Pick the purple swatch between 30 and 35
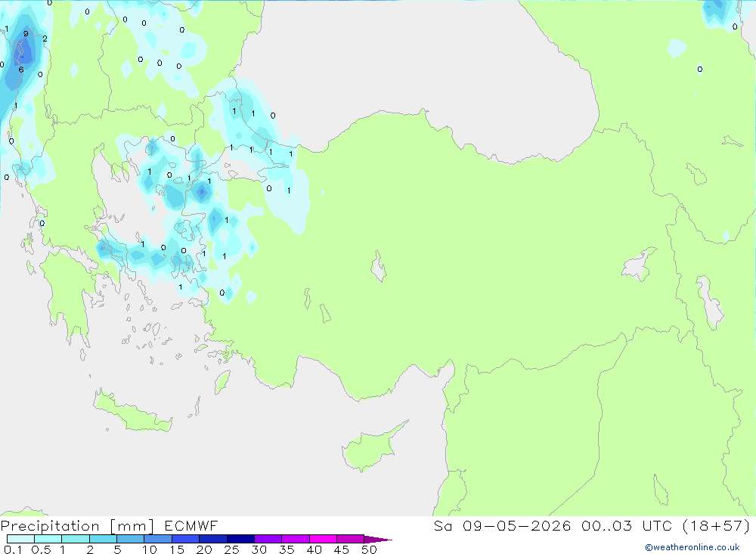This screenshot has height=554, width=756. [268, 539]
